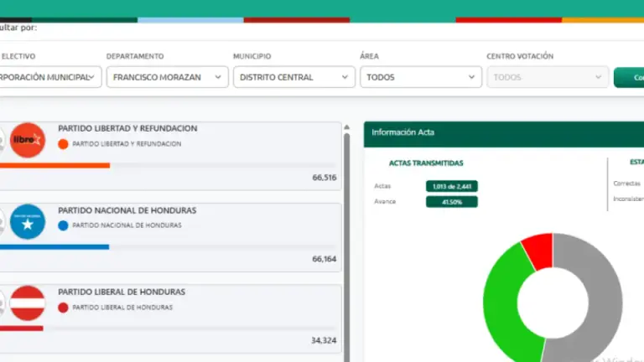
Task: Click the blue Partido Nacional vote progress bar
Action: point(55,247)
